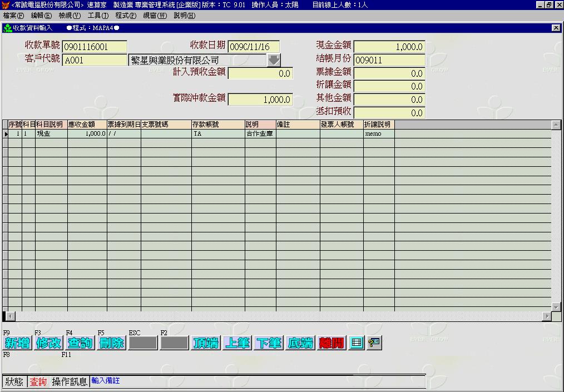Screen dimensions: 564x392
Task: Click the 收款日期 date field
Action: click(x=254, y=47)
